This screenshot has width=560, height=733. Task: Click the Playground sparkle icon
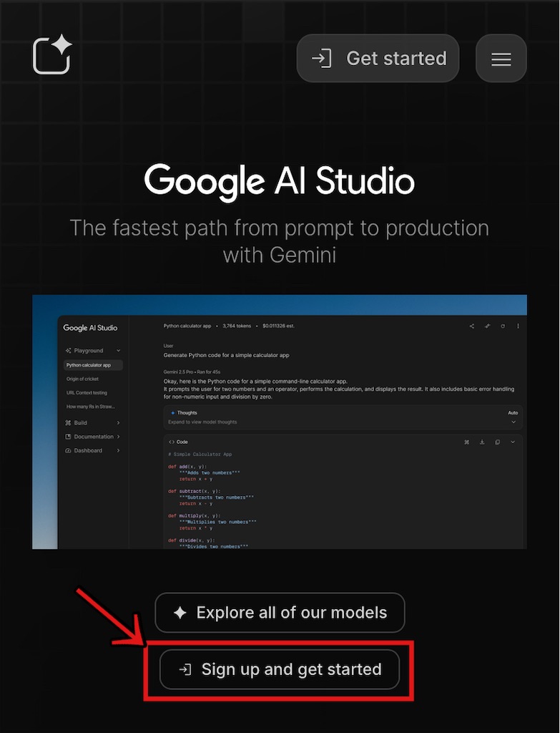pos(68,351)
